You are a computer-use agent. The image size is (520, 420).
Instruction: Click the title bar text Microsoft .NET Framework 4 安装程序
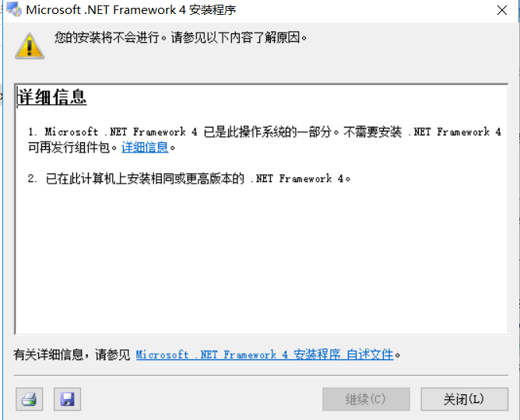click(131, 10)
